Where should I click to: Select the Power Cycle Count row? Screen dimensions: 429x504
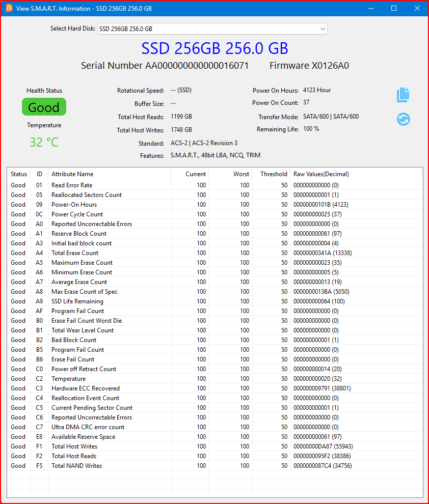coord(215,214)
